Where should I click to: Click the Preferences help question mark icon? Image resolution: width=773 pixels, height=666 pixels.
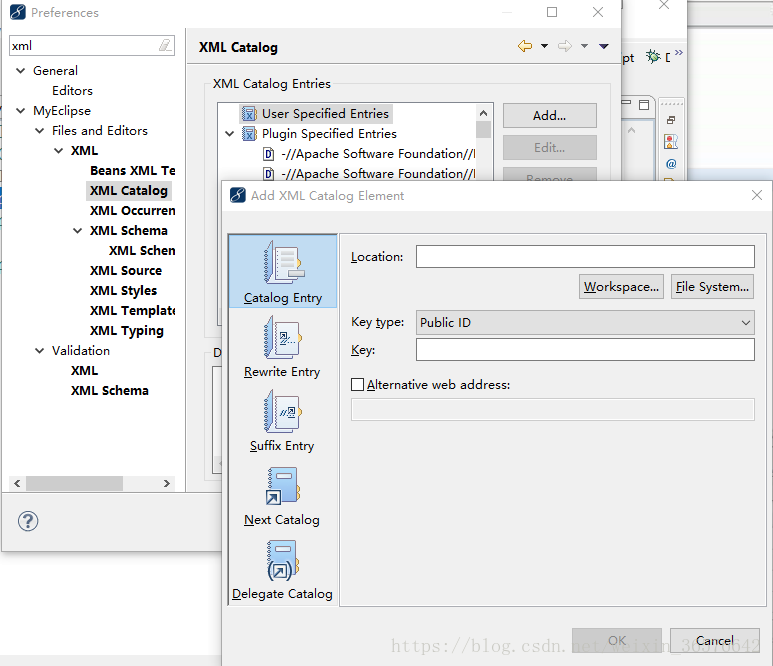pyautogui.click(x=28, y=521)
